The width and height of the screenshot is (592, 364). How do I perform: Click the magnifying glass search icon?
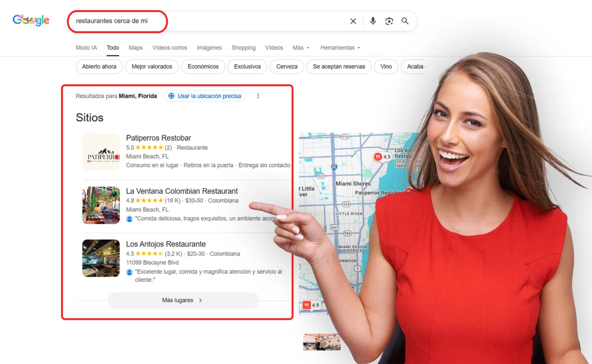[x=405, y=21]
